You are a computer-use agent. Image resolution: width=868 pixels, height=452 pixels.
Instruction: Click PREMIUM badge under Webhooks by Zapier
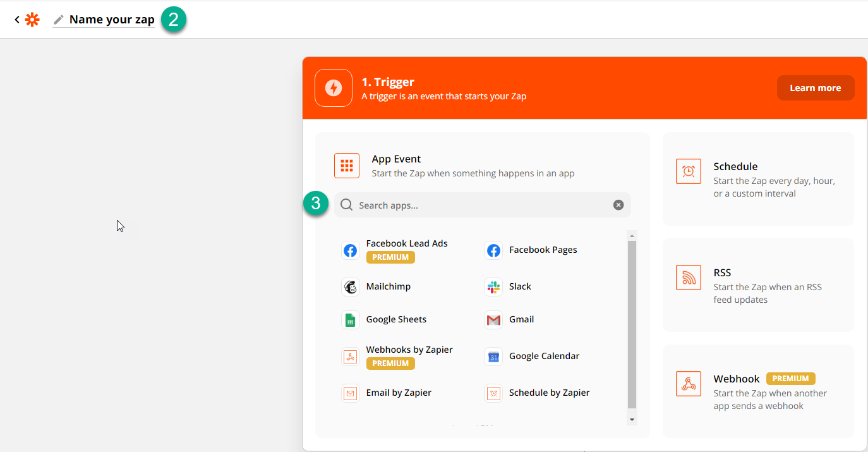tap(390, 363)
